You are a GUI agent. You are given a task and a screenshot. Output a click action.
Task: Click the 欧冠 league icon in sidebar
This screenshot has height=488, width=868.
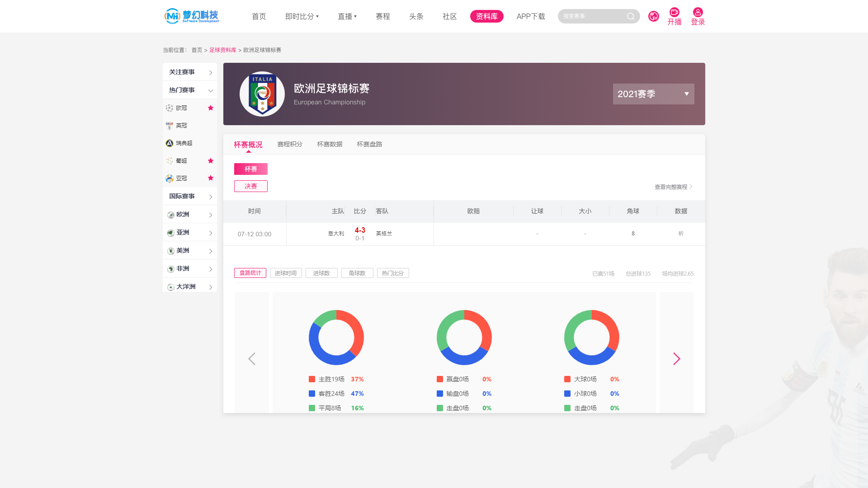pos(170,108)
